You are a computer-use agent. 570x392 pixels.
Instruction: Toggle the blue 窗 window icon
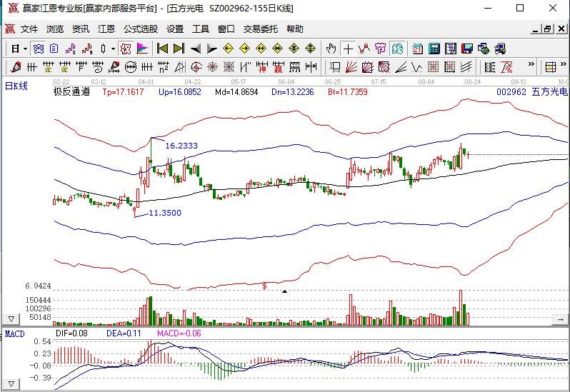(x=38, y=49)
